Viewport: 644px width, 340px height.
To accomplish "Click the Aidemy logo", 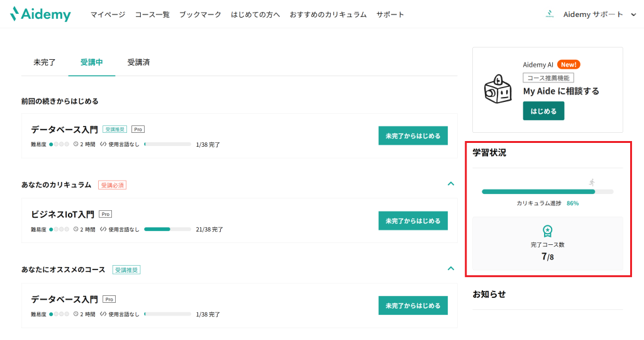I will coord(41,14).
